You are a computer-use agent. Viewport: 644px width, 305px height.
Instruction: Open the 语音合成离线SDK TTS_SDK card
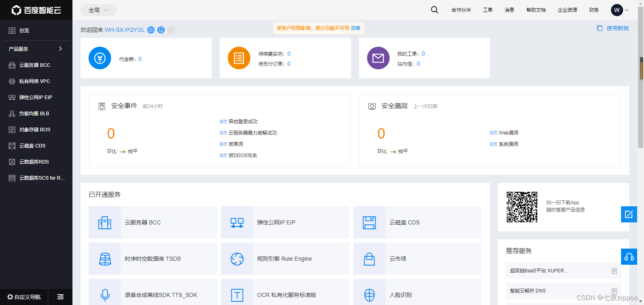[153, 292]
